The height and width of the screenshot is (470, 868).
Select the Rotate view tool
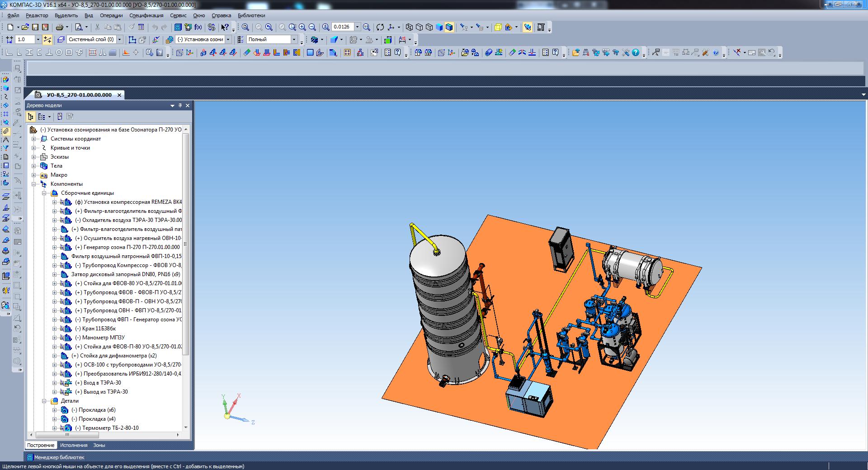click(380, 27)
